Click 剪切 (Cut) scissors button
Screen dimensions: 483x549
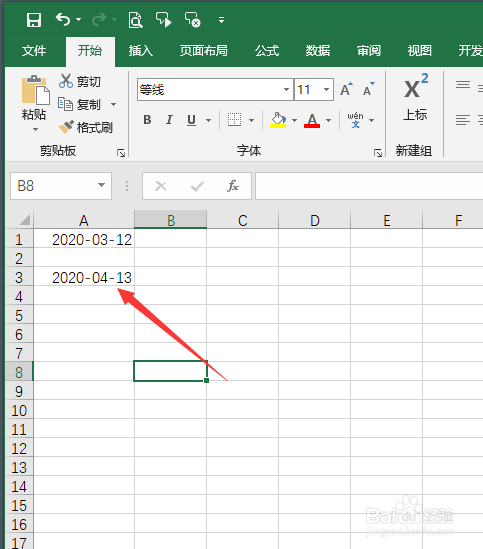80,82
